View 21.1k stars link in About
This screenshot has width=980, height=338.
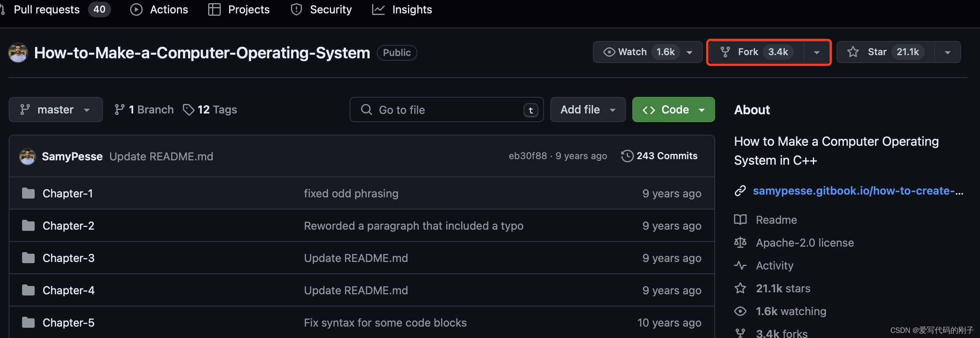pyautogui.click(x=783, y=288)
